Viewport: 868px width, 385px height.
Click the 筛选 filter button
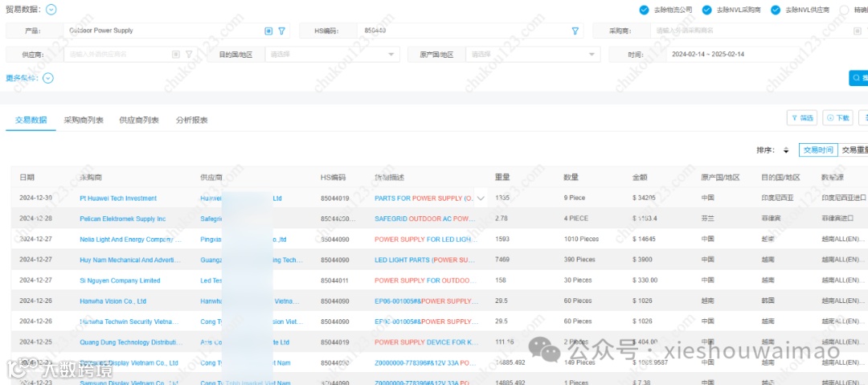click(x=802, y=118)
